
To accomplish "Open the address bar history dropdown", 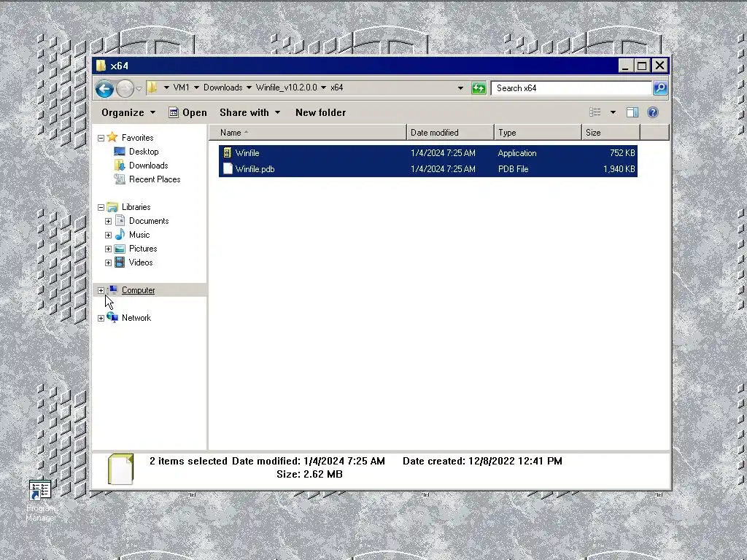I will pyautogui.click(x=460, y=88).
